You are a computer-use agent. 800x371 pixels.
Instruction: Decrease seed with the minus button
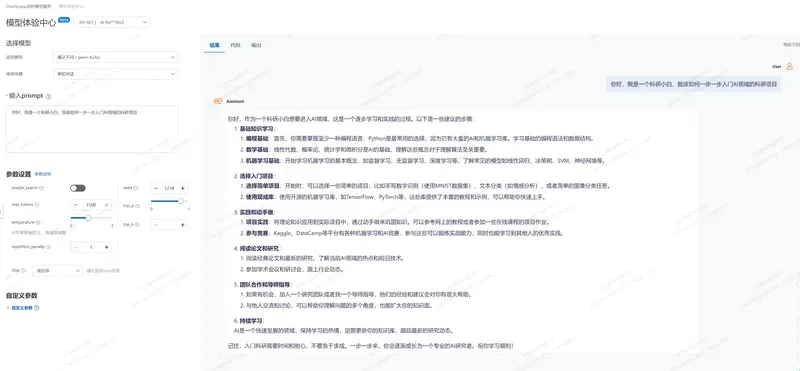[x=156, y=188]
